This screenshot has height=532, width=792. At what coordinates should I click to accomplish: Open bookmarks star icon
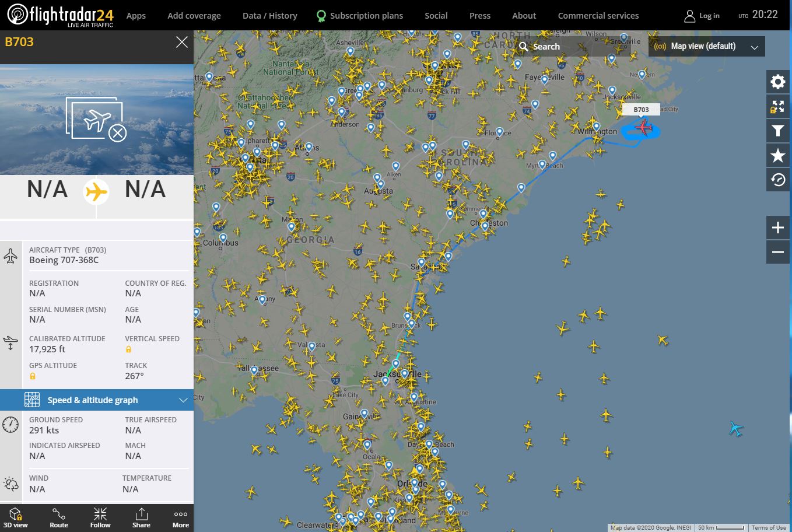pos(777,155)
